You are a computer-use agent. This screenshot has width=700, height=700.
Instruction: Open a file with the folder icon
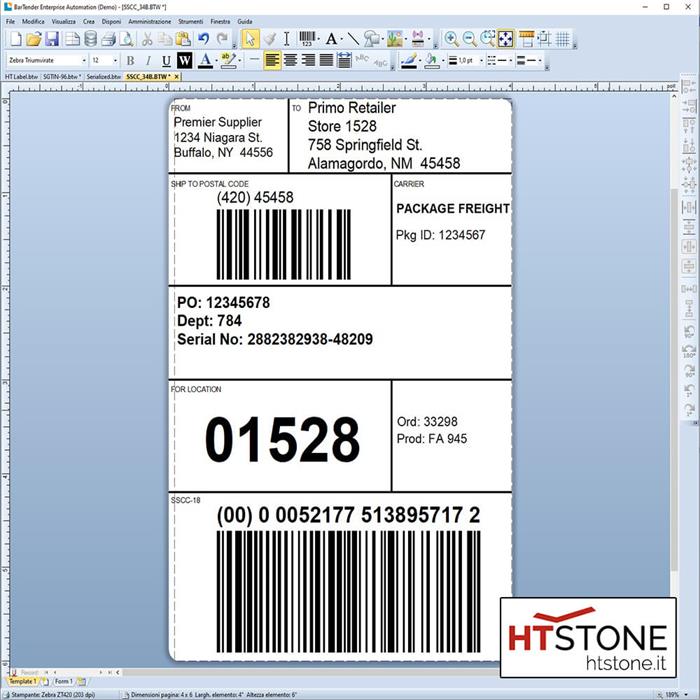(33, 39)
